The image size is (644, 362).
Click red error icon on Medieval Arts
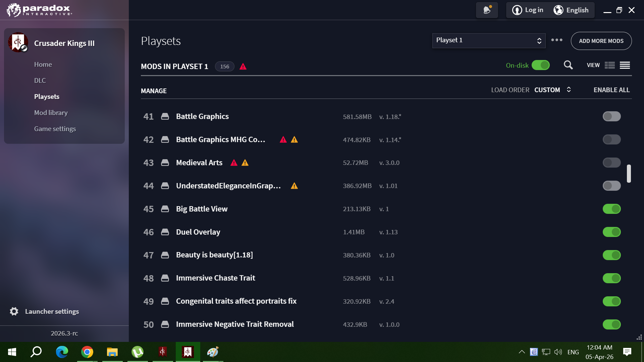click(234, 163)
